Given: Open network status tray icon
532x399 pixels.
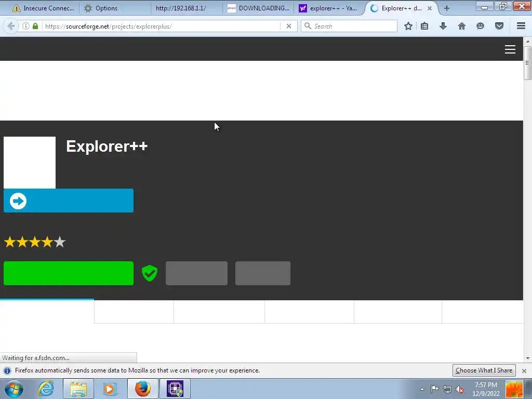Looking at the screenshot, I should tap(447, 389).
